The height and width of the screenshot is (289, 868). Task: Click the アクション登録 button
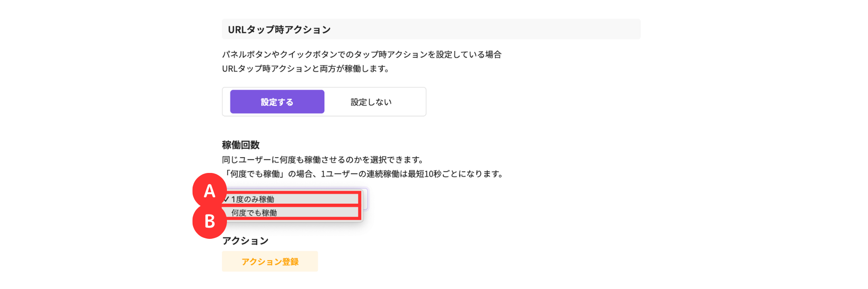(x=270, y=261)
